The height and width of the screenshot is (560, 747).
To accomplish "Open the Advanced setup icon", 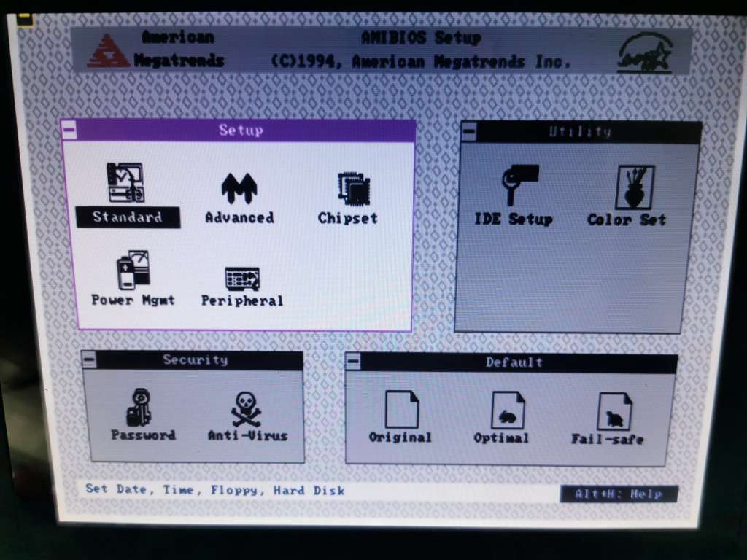I will click(239, 188).
